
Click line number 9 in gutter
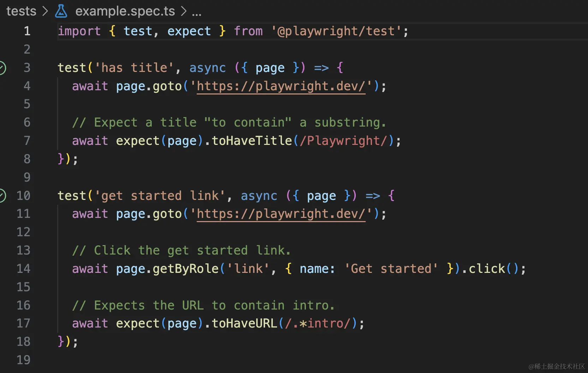pyautogui.click(x=27, y=177)
